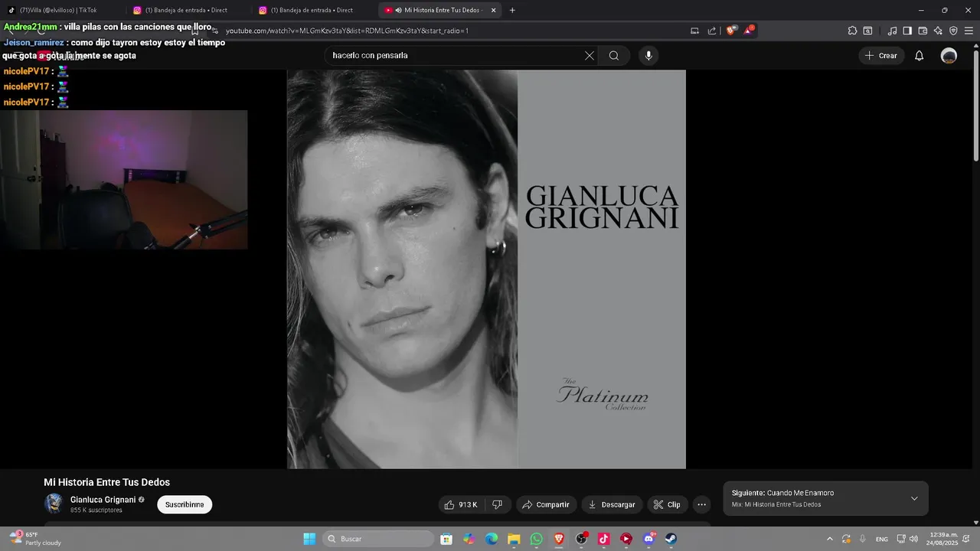Open the browser extensions puzzle icon
This screenshot has height=551, width=980.
point(852,31)
